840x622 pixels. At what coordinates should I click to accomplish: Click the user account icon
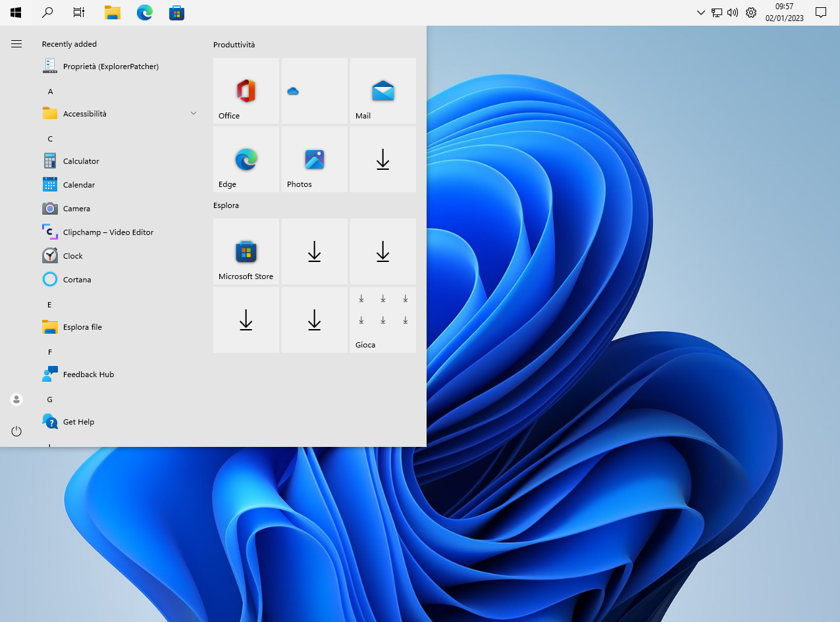tap(16, 400)
